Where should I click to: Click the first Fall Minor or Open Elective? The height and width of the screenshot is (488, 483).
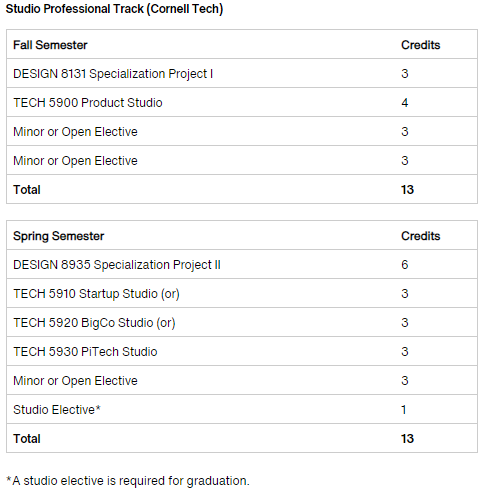pyautogui.click(x=75, y=132)
